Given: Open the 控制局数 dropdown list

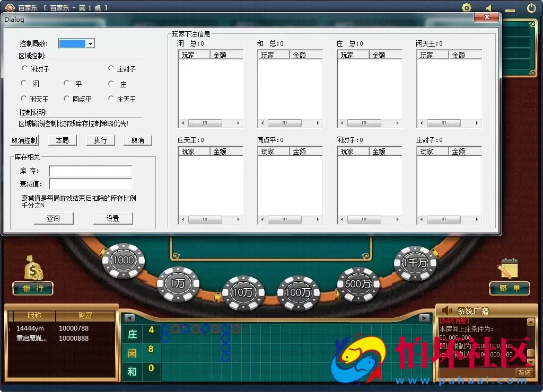Looking at the screenshot, I should click(x=90, y=43).
